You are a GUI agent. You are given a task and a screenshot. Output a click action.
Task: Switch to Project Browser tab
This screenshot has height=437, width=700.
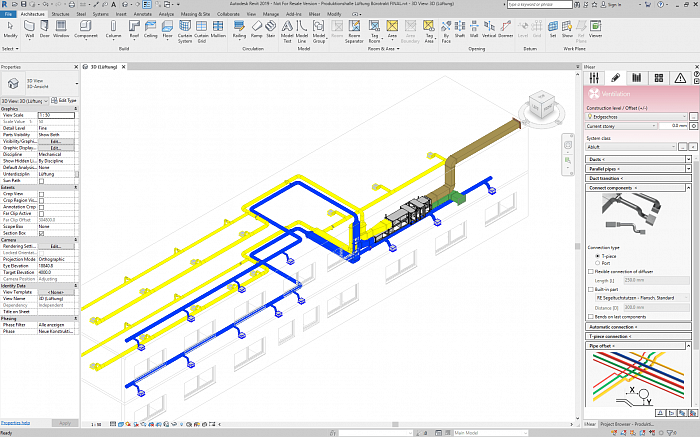[626, 424]
